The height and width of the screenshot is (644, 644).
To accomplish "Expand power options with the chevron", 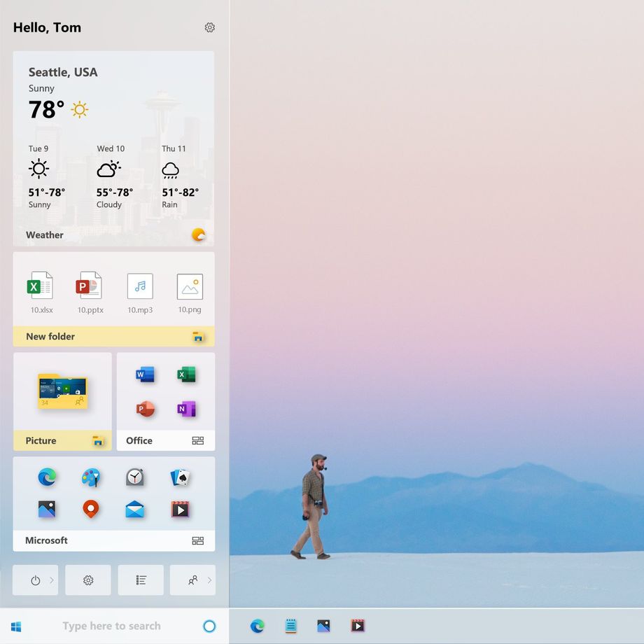I will click(52, 580).
